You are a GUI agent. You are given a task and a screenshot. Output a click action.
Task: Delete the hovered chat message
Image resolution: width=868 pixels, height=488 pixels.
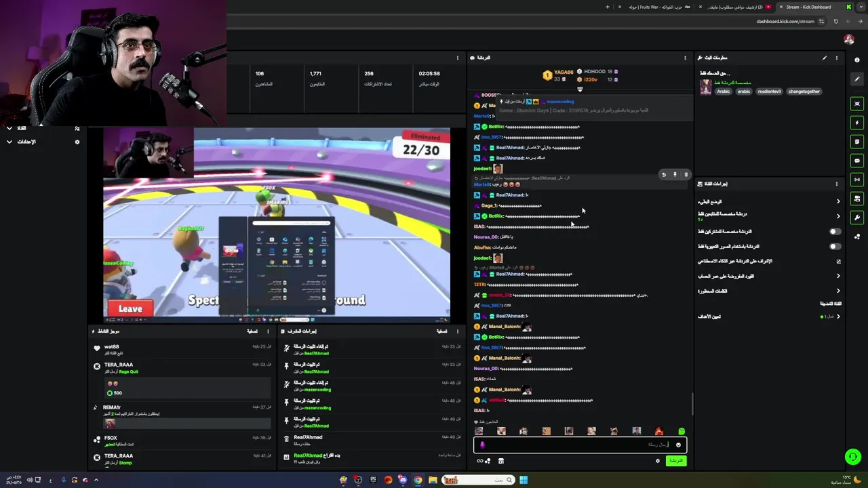[x=686, y=175]
